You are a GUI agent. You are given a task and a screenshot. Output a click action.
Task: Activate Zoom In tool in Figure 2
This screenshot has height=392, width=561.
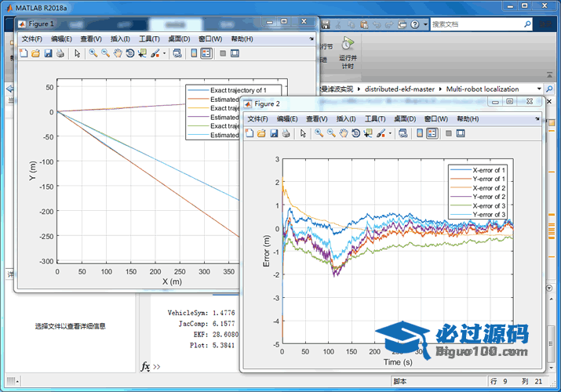pyautogui.click(x=319, y=133)
